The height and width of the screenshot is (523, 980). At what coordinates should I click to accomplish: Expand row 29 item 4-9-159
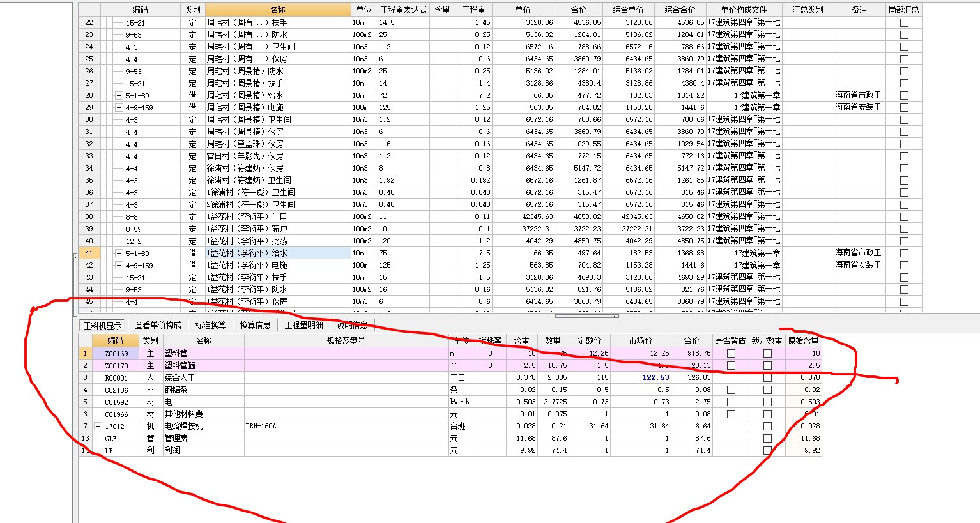coord(119,107)
